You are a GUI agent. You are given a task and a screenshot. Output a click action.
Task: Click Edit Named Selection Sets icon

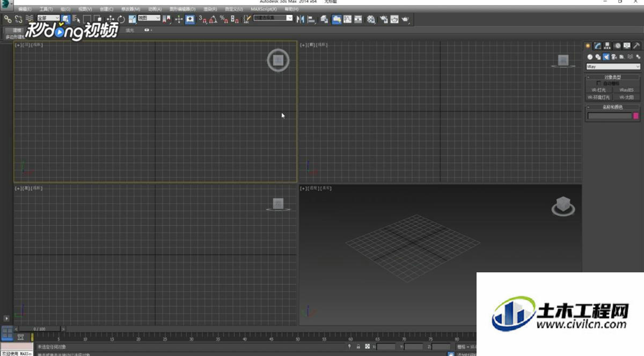247,19
